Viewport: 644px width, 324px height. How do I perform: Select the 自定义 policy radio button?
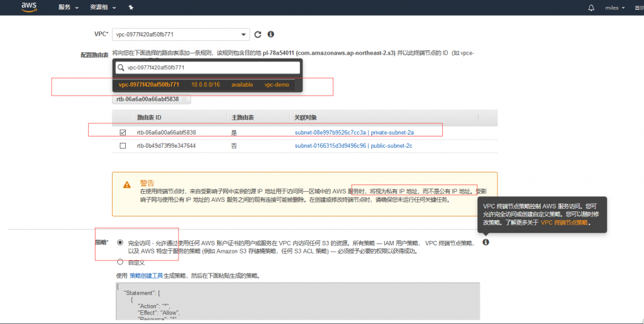(120, 262)
